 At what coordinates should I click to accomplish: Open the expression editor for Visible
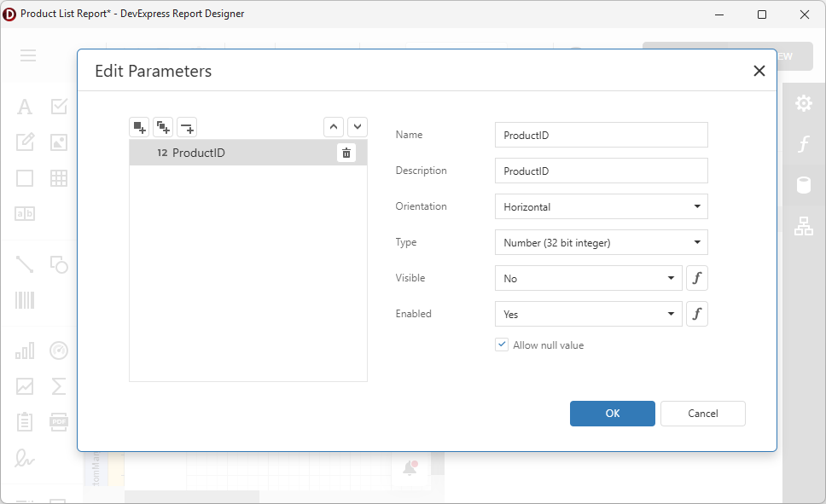point(697,278)
